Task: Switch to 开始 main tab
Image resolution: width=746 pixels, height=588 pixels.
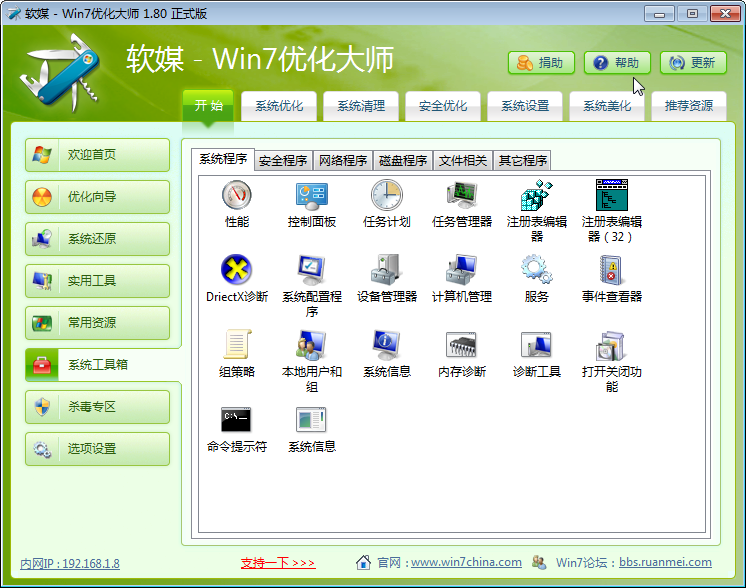Action: [208, 105]
